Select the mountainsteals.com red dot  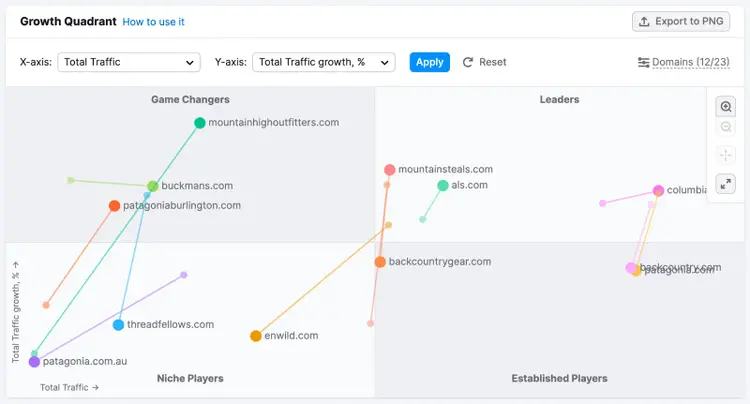389,170
